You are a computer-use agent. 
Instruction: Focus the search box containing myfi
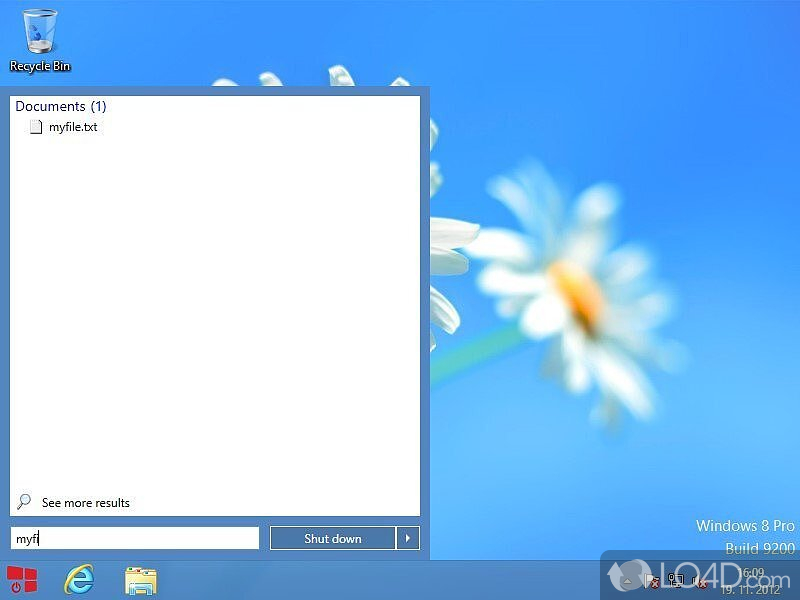(135, 538)
